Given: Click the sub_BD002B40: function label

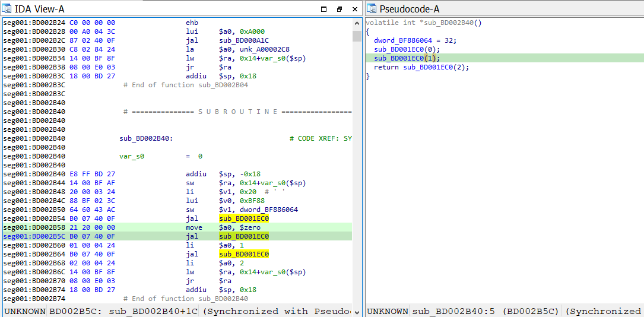Looking at the screenshot, I should (x=146, y=138).
